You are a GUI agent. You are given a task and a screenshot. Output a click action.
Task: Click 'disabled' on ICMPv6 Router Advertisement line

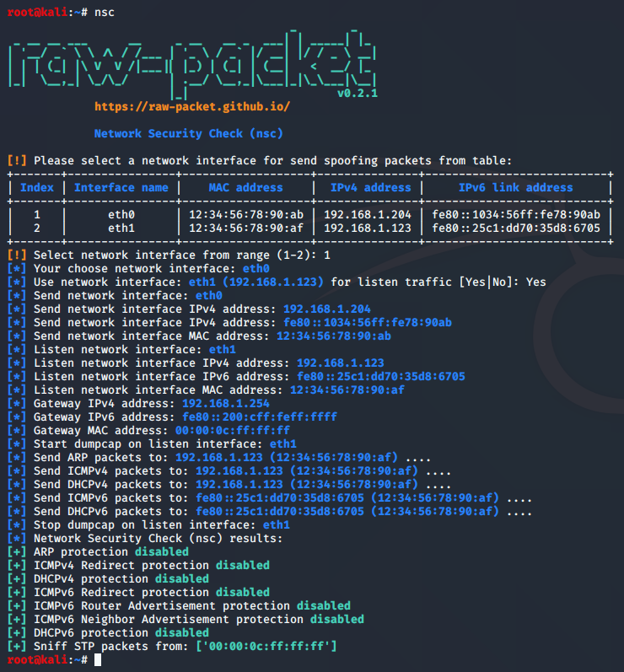tap(324, 606)
